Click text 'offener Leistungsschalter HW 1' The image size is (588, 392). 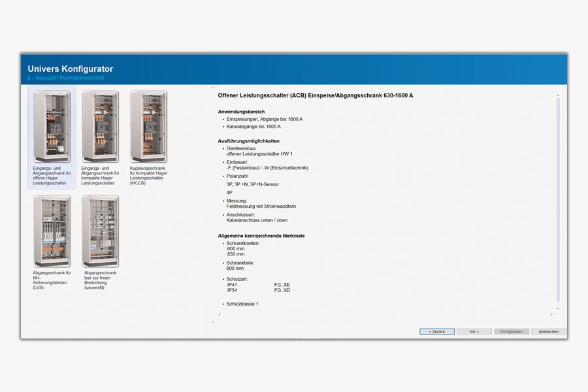259,154
